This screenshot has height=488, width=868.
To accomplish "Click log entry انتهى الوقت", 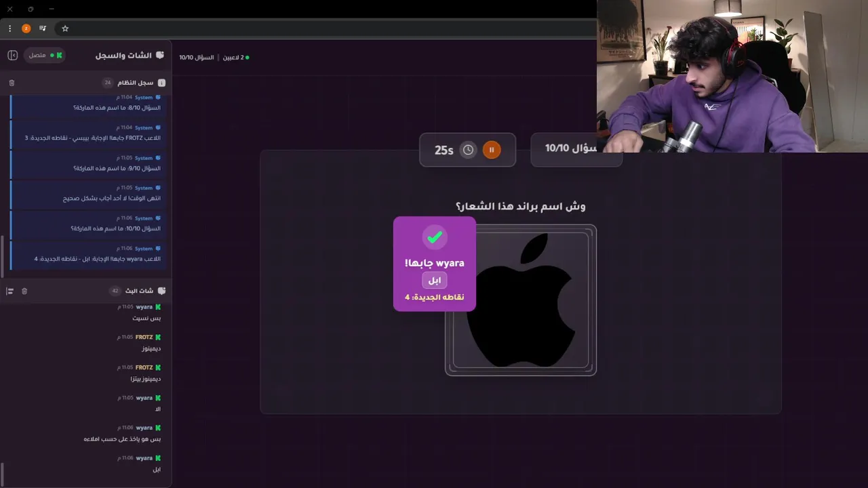I will (89, 195).
